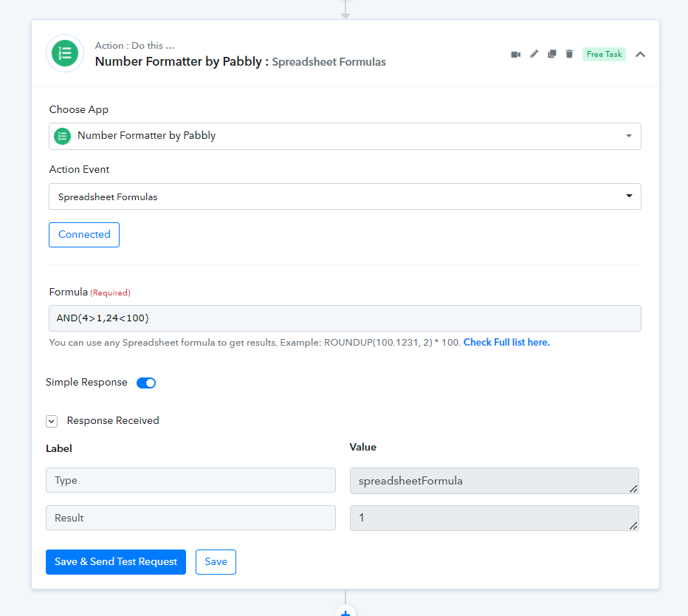Disable the Simple Response toggle
This screenshot has height=616, width=688.
tap(146, 383)
